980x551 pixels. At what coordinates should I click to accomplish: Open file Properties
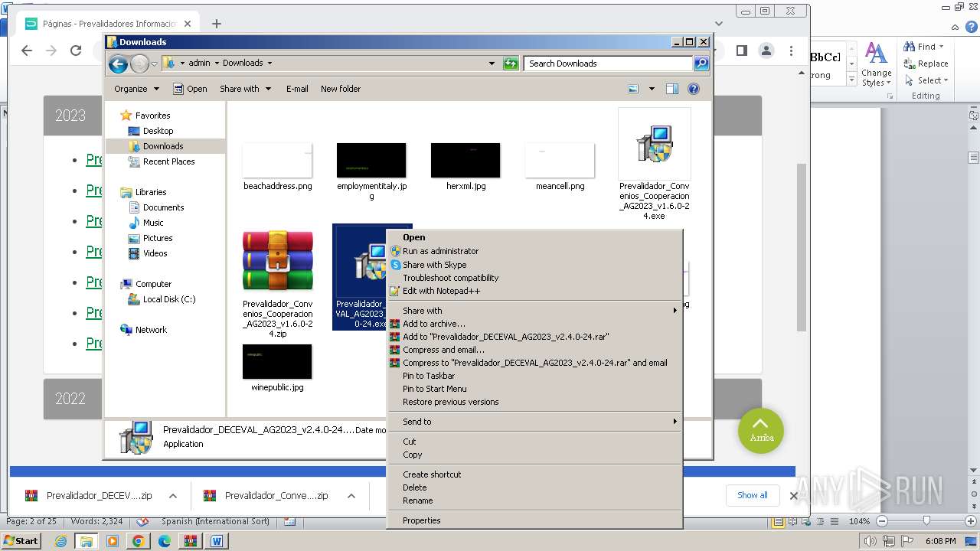pos(534,520)
